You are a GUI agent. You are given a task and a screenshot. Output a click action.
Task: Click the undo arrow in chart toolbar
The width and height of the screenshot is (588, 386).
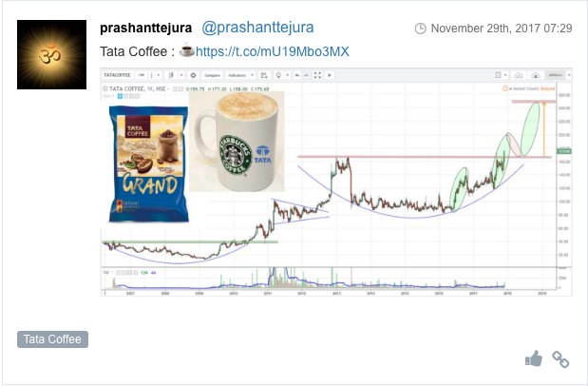point(297,75)
